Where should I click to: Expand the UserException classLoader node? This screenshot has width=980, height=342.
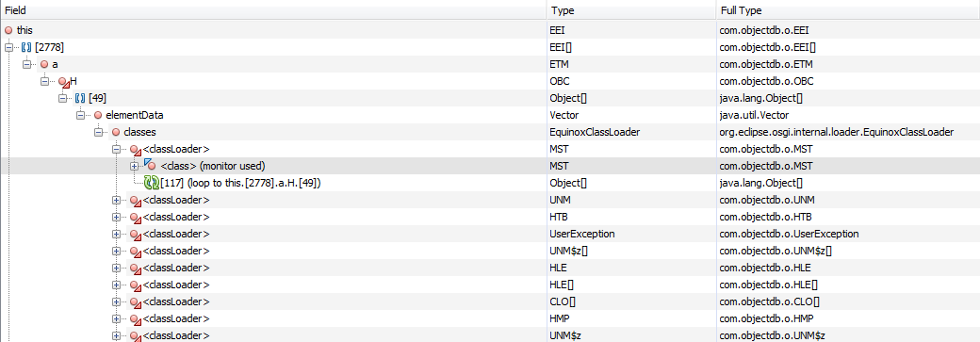coord(116,234)
